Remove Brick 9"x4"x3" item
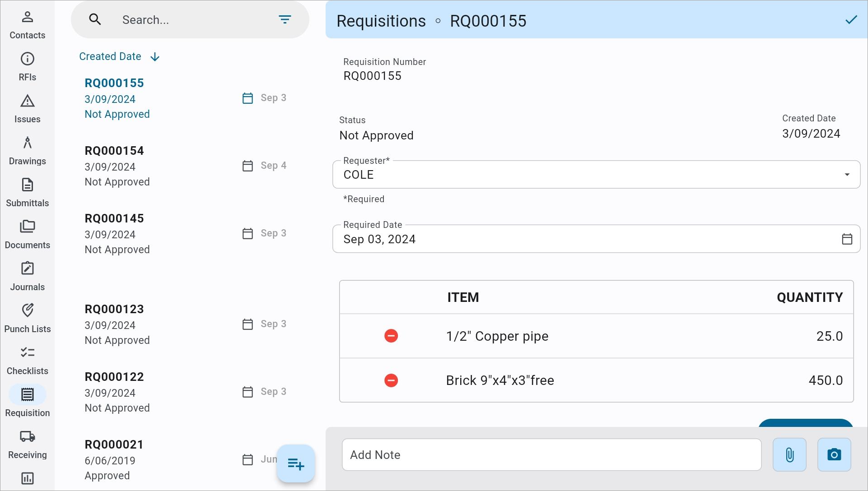 pyautogui.click(x=391, y=381)
